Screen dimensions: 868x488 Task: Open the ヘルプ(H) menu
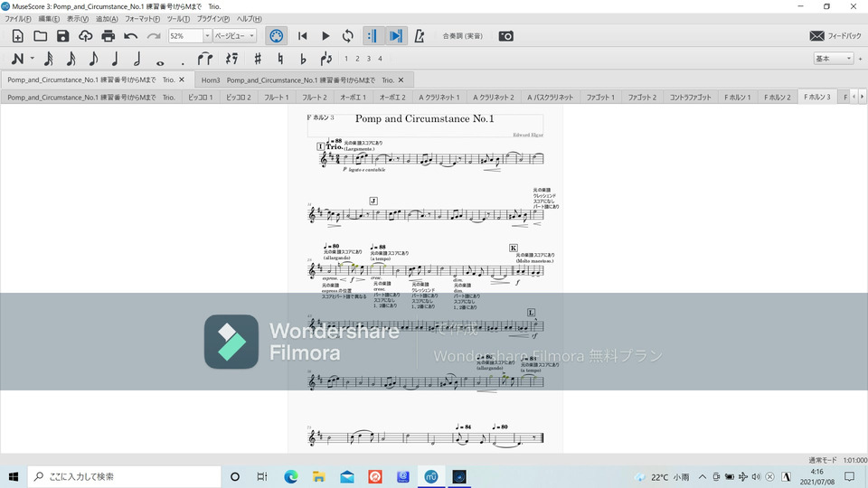250,19
